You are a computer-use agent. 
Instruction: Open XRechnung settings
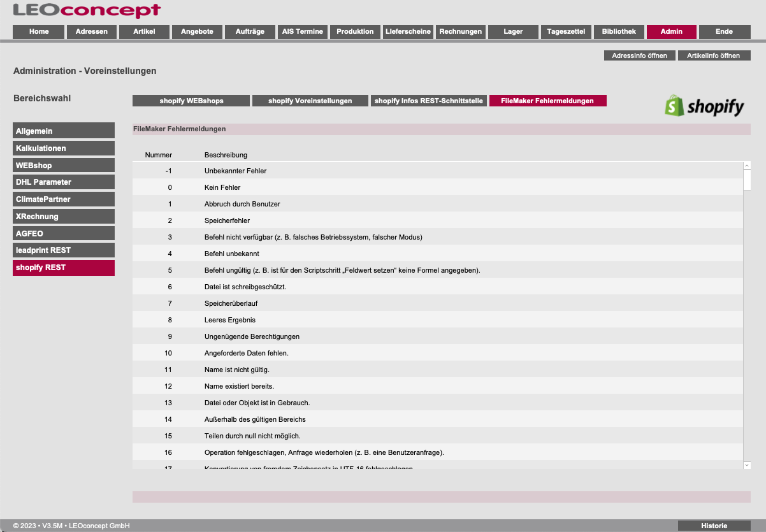[64, 216]
